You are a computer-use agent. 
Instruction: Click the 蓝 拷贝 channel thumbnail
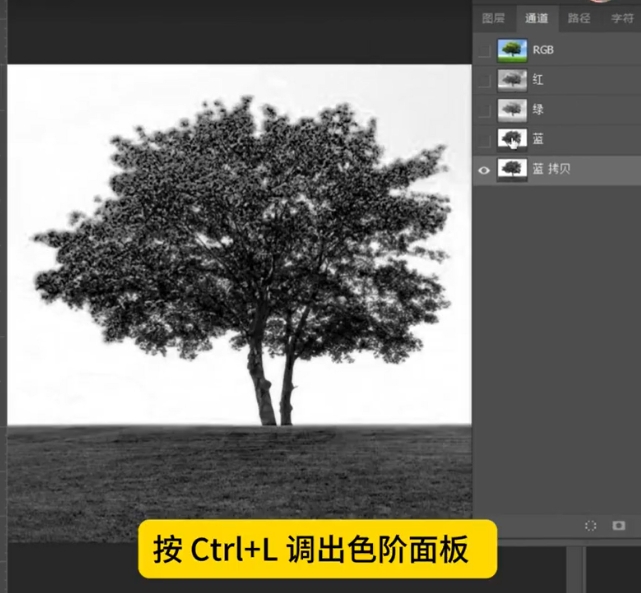click(512, 170)
